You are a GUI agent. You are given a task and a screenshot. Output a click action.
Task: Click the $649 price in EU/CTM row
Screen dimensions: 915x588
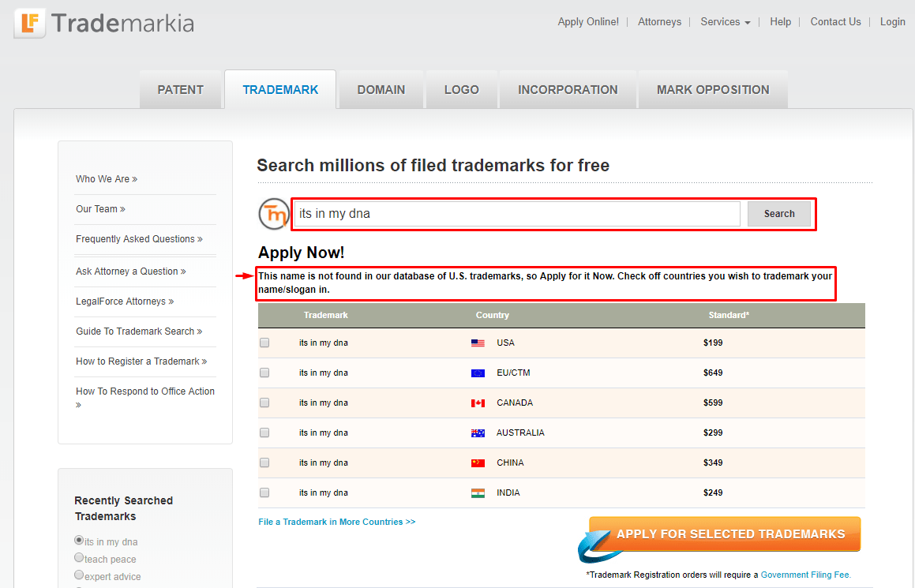coord(713,373)
